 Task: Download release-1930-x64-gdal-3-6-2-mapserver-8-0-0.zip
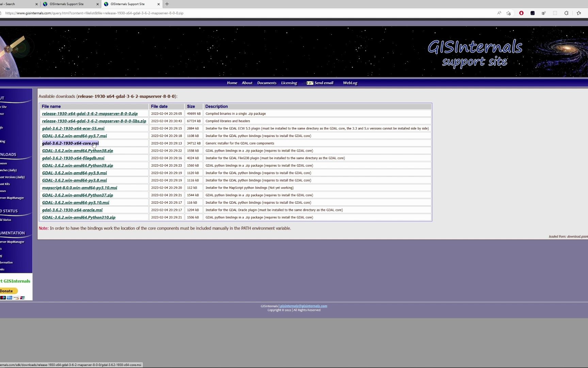click(x=90, y=114)
